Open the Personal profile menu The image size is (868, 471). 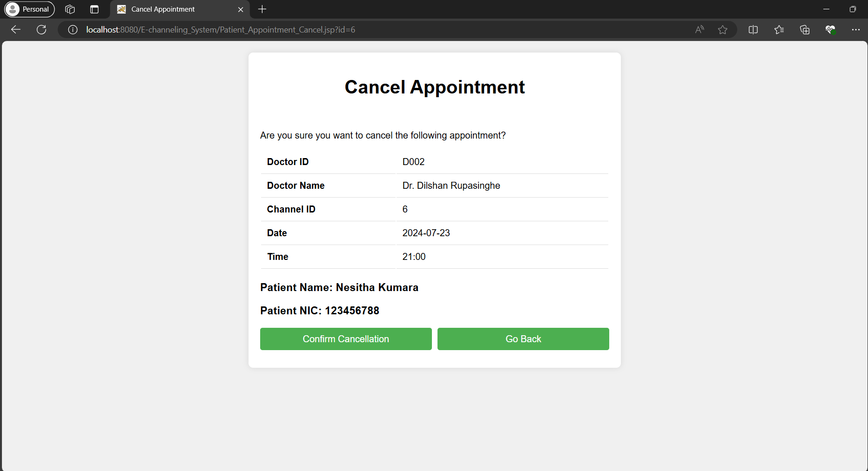click(x=29, y=9)
